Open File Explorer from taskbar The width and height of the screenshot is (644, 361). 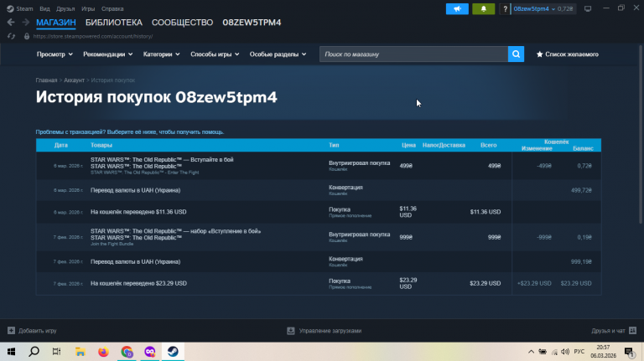(80, 352)
